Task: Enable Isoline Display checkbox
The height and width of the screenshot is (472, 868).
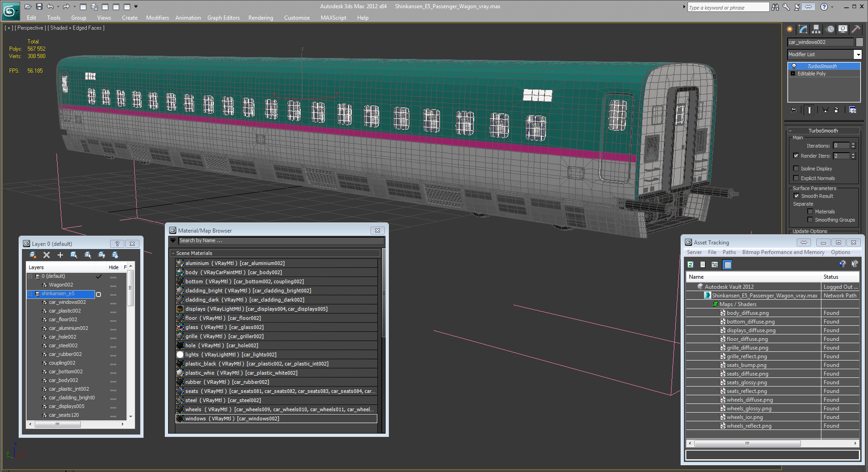Action: (796, 169)
